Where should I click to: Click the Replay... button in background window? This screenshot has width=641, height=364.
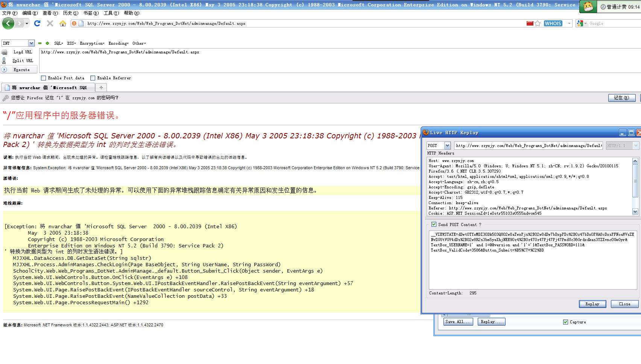point(491,322)
